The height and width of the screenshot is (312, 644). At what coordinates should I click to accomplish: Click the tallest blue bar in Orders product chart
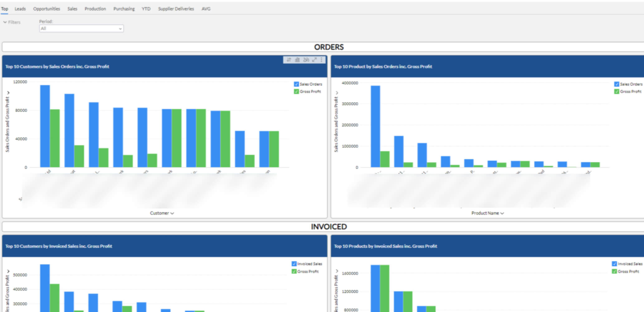(375, 126)
